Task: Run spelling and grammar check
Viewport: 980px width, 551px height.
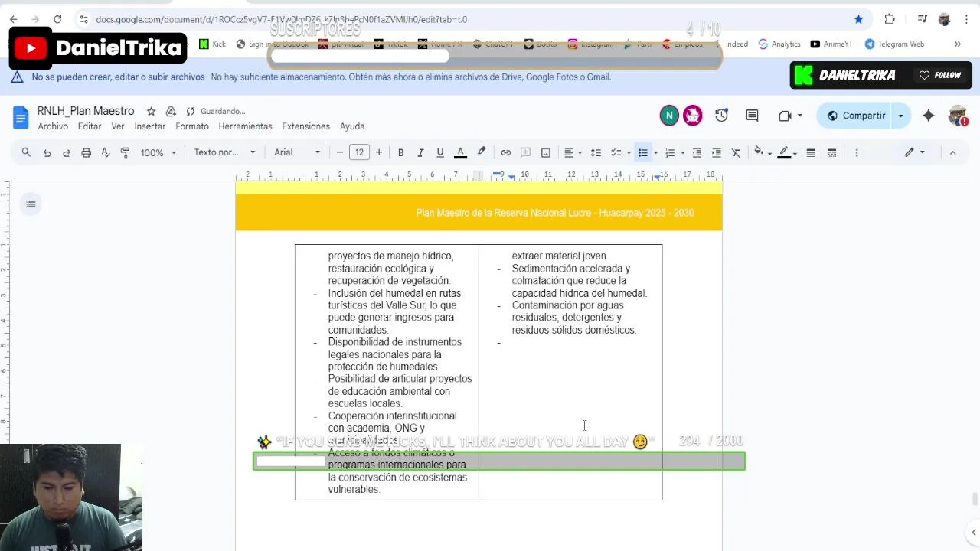Action: click(106, 152)
